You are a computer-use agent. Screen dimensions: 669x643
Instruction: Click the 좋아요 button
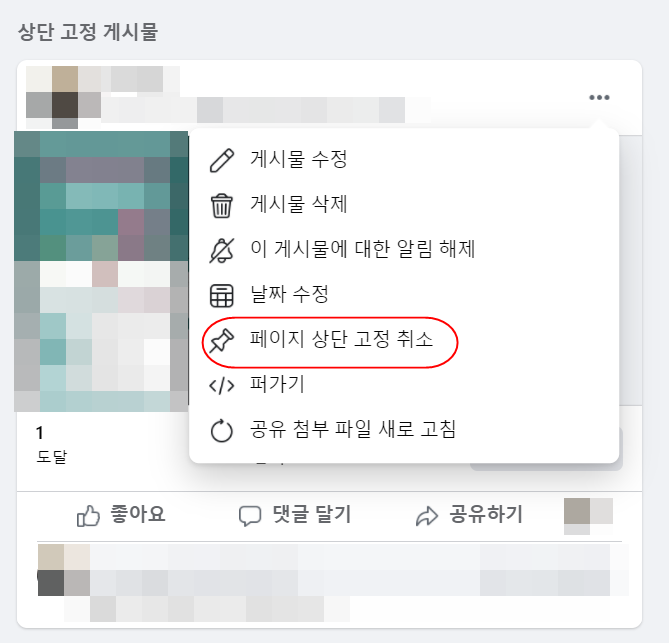coord(121,515)
